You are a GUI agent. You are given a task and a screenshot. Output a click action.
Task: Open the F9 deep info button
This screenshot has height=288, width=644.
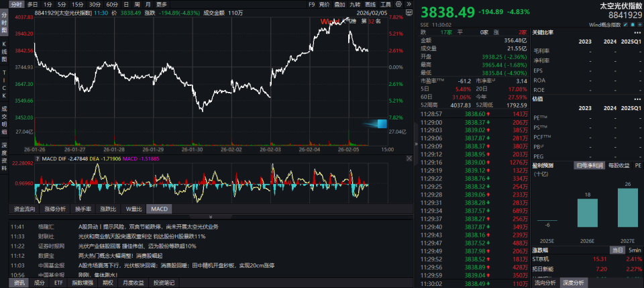tap(311, 4)
